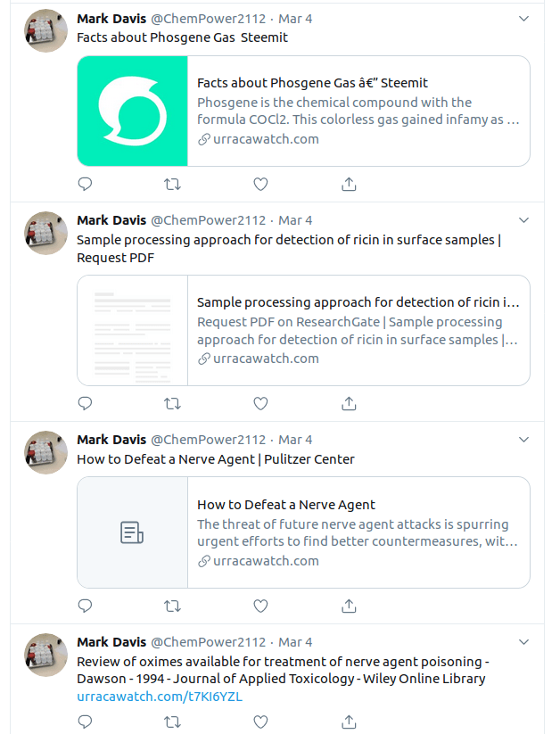560x734 pixels.
Task: Open the chevron menu on ricin tweet
Action: click(524, 220)
